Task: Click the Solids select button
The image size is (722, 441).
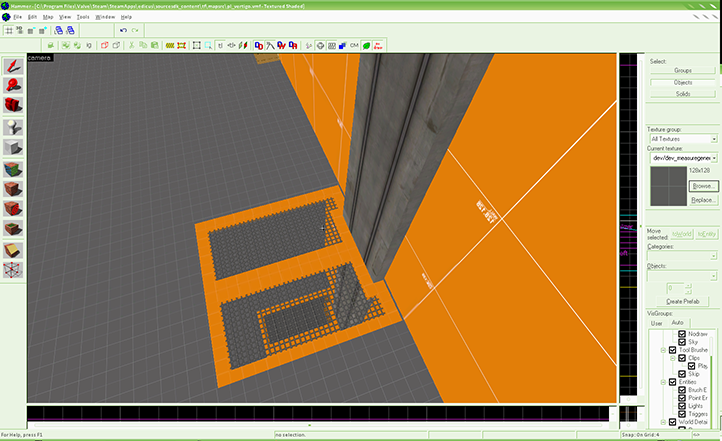Action: 682,94
